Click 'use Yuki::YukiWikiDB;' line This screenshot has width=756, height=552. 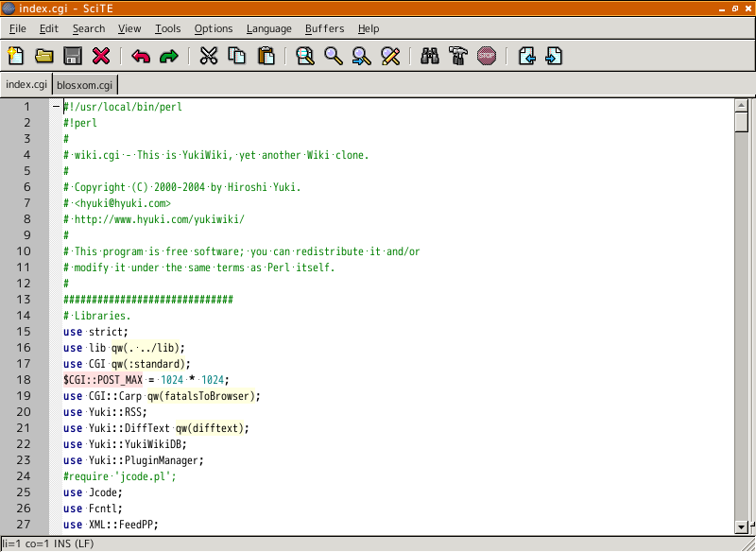125,444
